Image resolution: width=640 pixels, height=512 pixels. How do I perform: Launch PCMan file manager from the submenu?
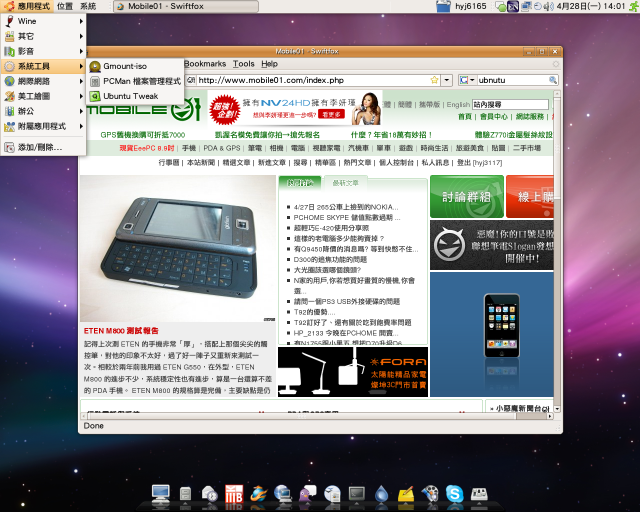pyautogui.click(x=135, y=81)
